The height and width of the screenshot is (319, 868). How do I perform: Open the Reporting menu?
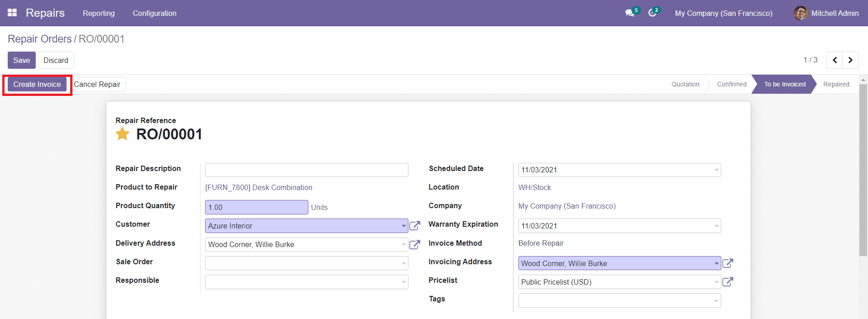pos(99,13)
